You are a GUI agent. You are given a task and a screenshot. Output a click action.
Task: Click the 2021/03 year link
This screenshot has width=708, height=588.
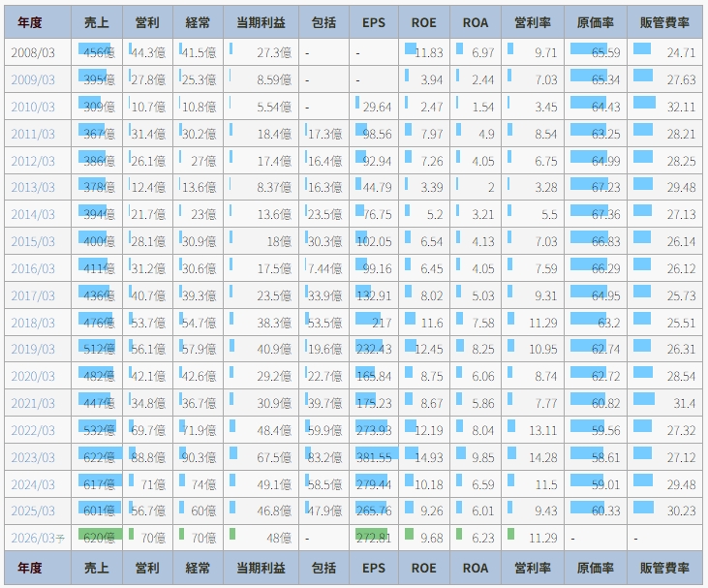coord(33,403)
